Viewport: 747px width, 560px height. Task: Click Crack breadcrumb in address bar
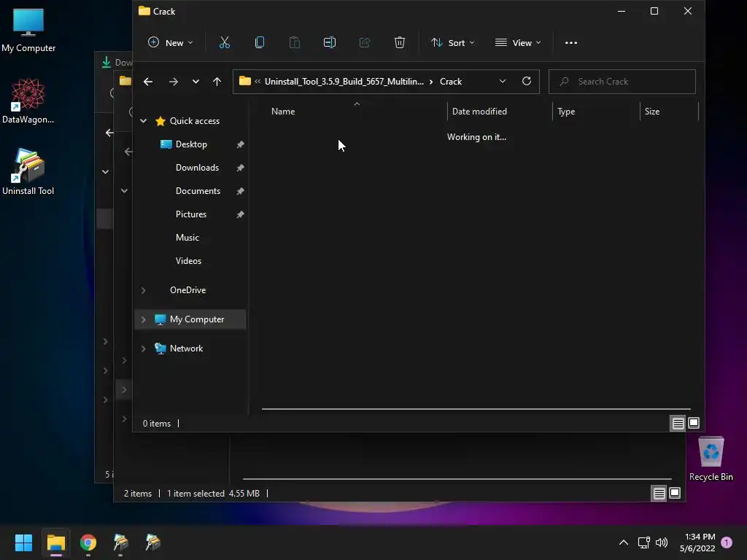451,82
